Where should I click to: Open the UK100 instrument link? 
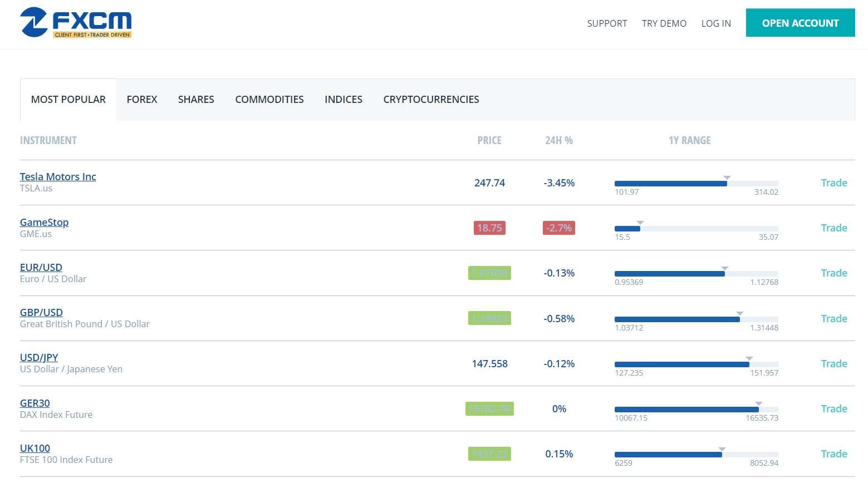[35, 448]
